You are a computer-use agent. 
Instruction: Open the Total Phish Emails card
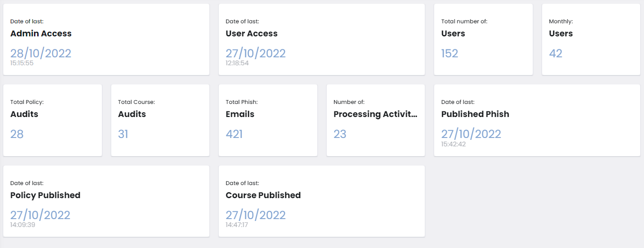click(268, 120)
